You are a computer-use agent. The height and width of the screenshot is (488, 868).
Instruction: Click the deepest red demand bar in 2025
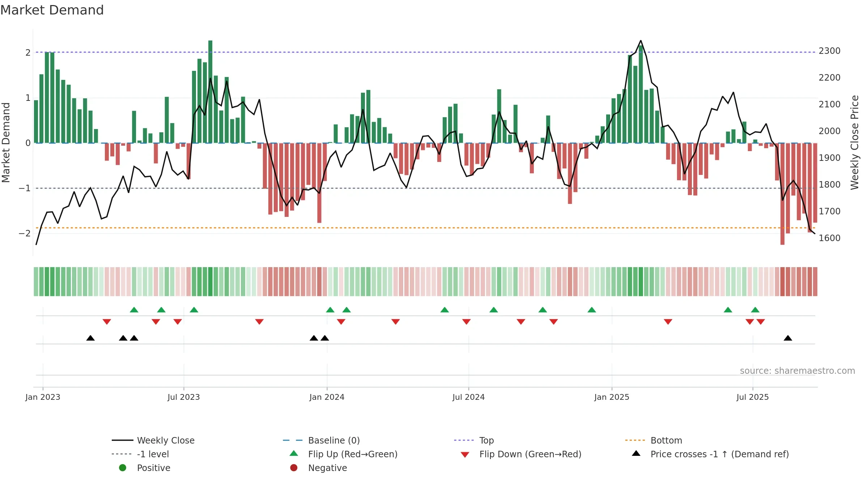click(783, 194)
